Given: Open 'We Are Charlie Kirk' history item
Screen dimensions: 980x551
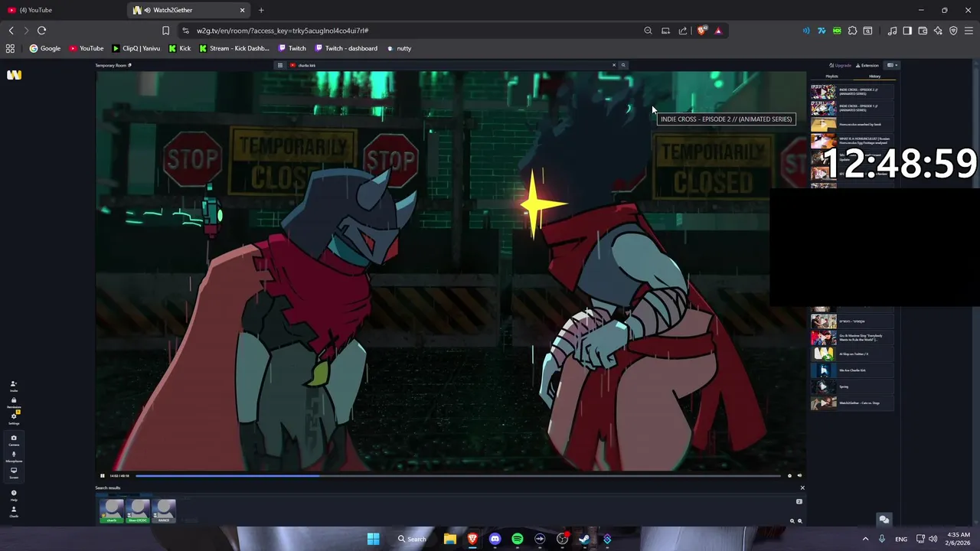Looking at the screenshot, I should [852, 370].
